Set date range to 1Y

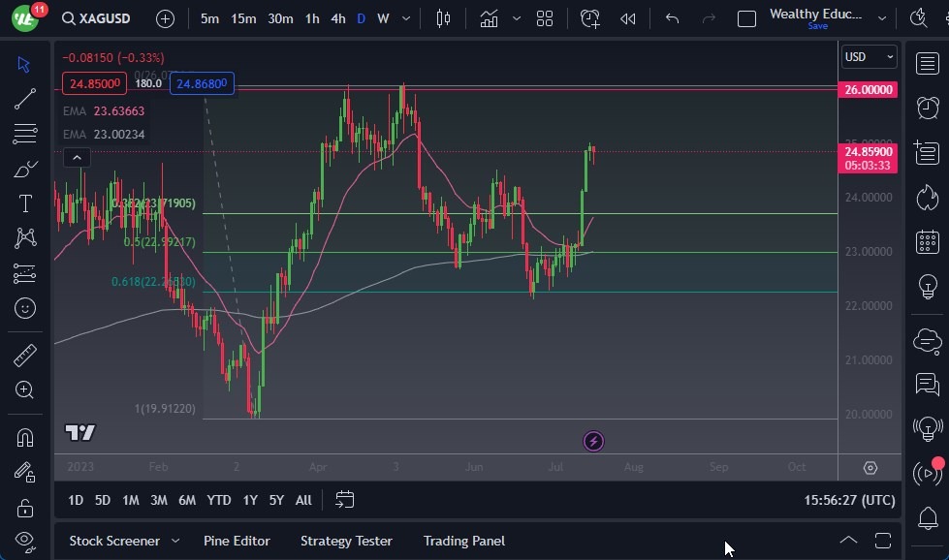pos(250,500)
